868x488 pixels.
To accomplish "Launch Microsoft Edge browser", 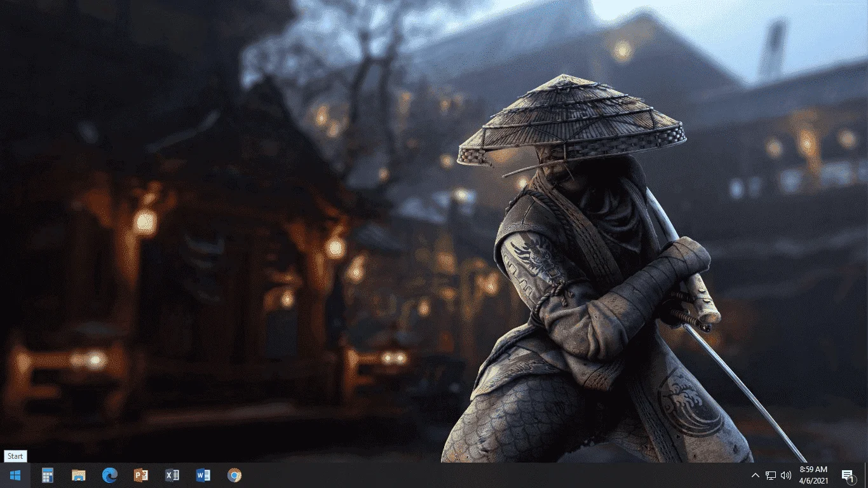I will pyautogui.click(x=110, y=475).
